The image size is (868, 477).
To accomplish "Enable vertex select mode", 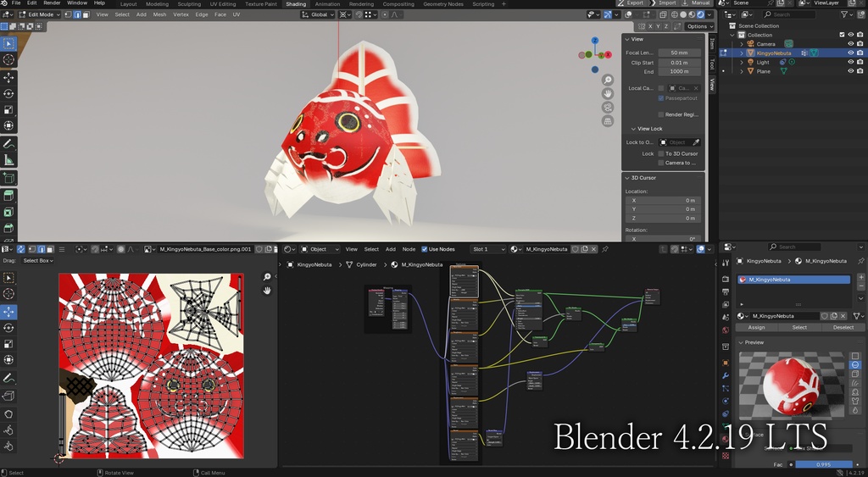I will tap(69, 15).
